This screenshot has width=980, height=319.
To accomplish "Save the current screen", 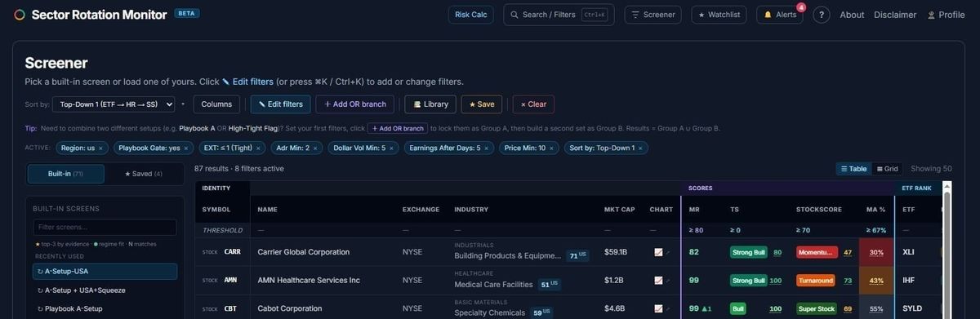I will [482, 104].
